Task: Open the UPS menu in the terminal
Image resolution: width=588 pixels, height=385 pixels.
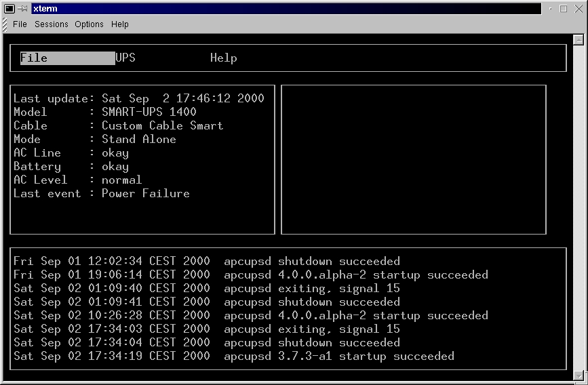Action: 125,58
